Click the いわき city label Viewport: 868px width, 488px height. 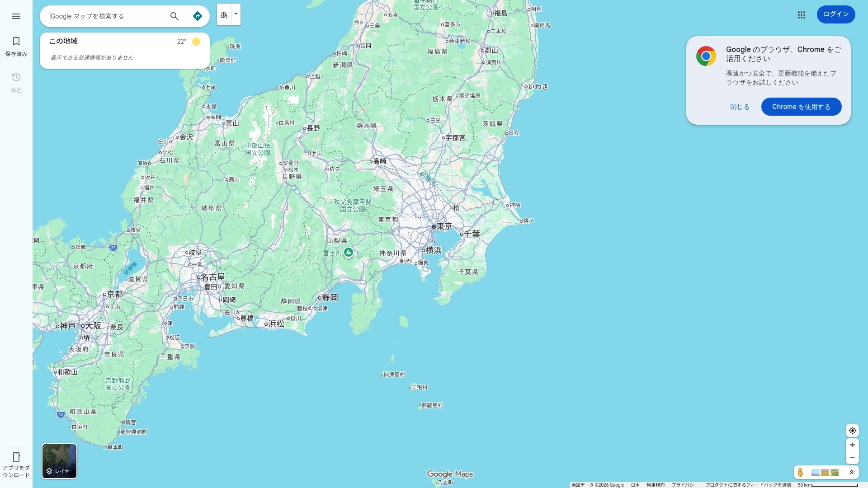click(x=538, y=86)
